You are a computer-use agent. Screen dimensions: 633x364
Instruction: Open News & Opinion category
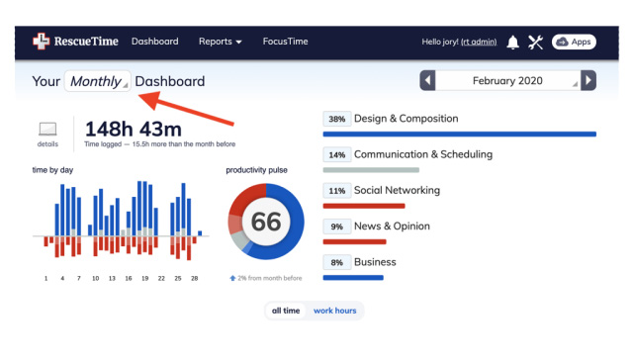point(392,227)
